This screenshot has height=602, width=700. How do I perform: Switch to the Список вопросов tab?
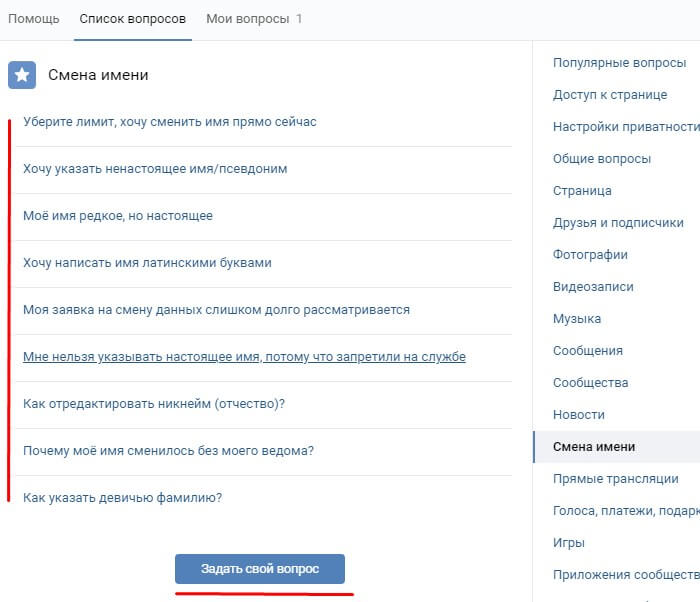click(x=133, y=19)
